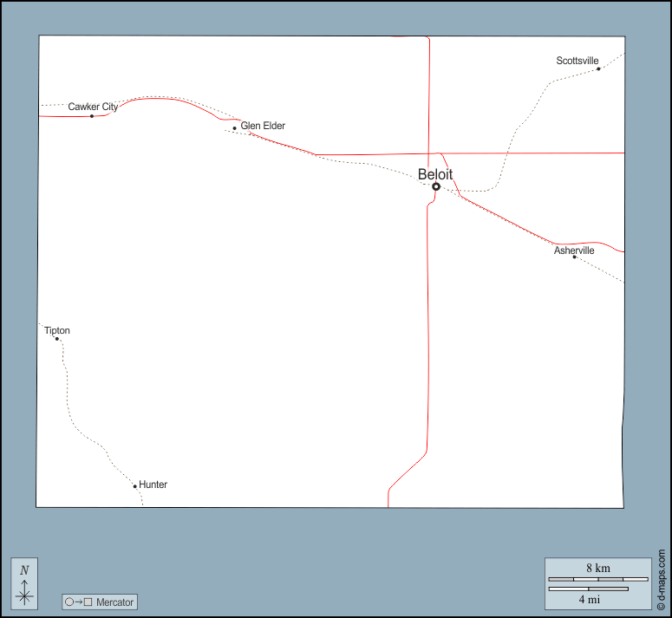Click the Scottsville dot marker
The width and height of the screenshot is (672, 618).
598,68
